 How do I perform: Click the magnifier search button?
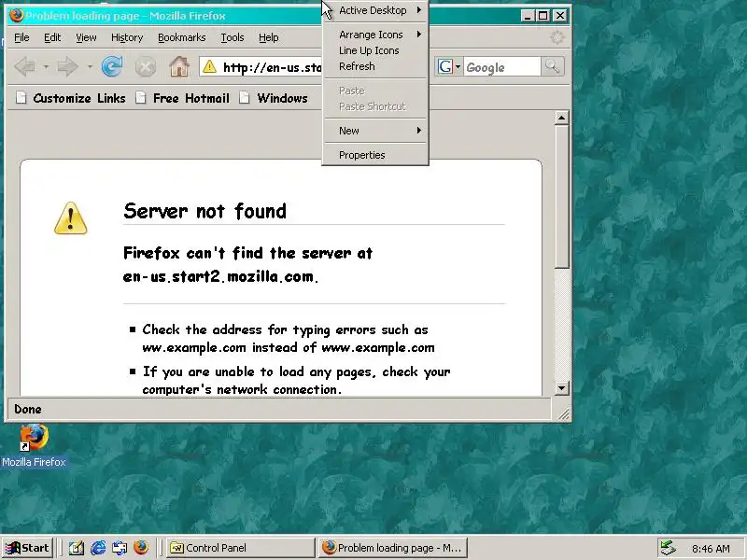(552, 66)
